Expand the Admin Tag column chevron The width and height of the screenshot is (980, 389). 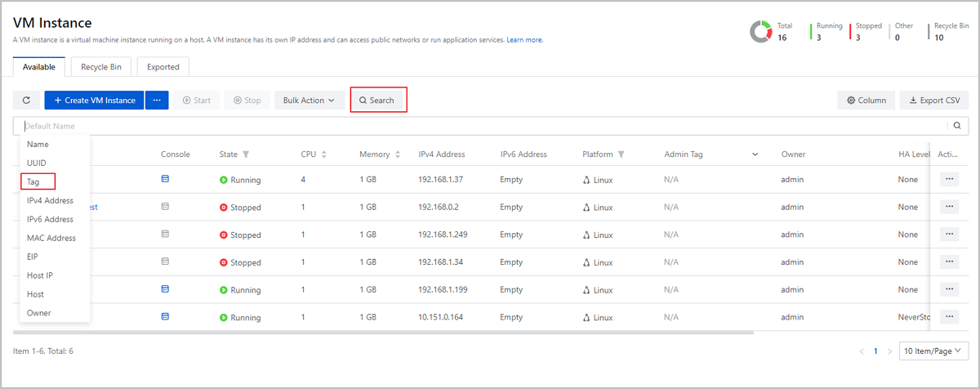coord(755,154)
